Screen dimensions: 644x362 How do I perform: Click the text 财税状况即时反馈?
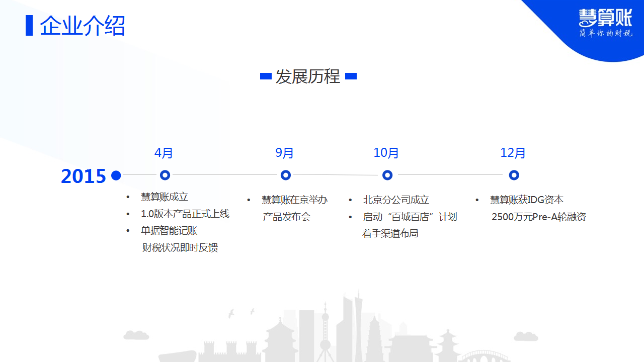pyautogui.click(x=180, y=247)
